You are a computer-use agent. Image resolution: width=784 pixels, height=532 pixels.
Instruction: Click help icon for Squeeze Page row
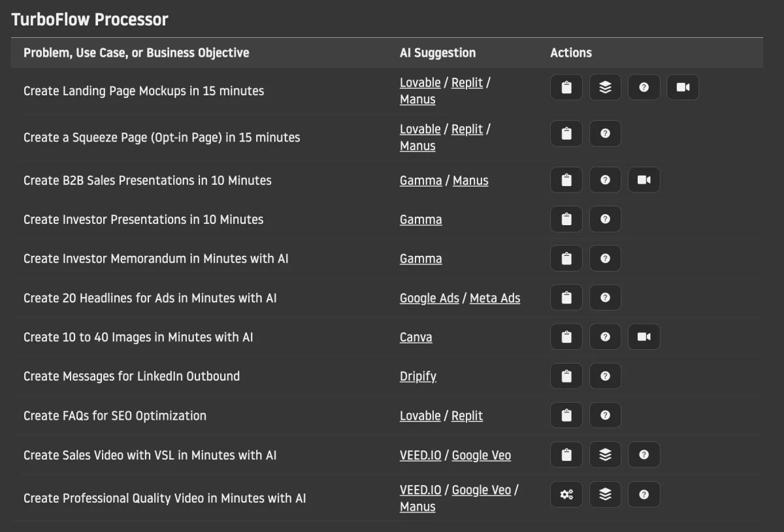[605, 134]
